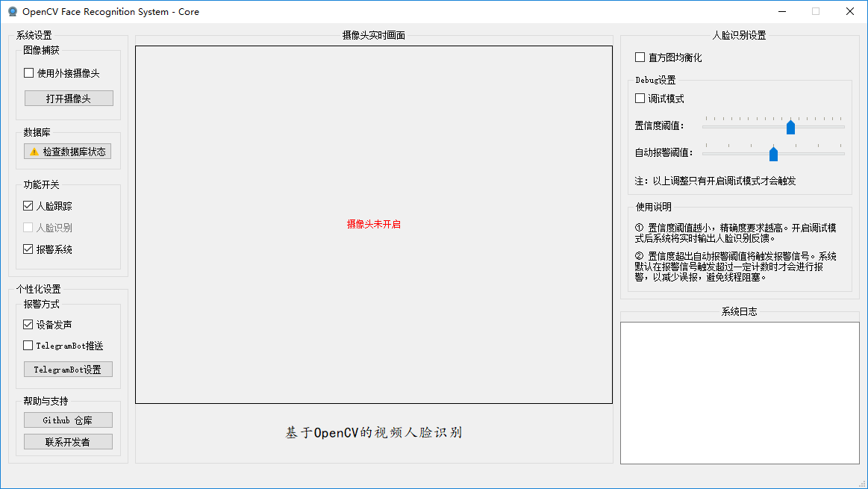The height and width of the screenshot is (489, 868).
Task: Click the camera preview area showing 摄像头未开启
Action: pyautogui.click(x=373, y=223)
